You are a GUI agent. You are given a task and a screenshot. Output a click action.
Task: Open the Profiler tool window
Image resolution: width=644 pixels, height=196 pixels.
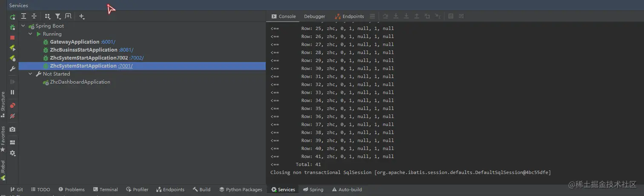137,190
